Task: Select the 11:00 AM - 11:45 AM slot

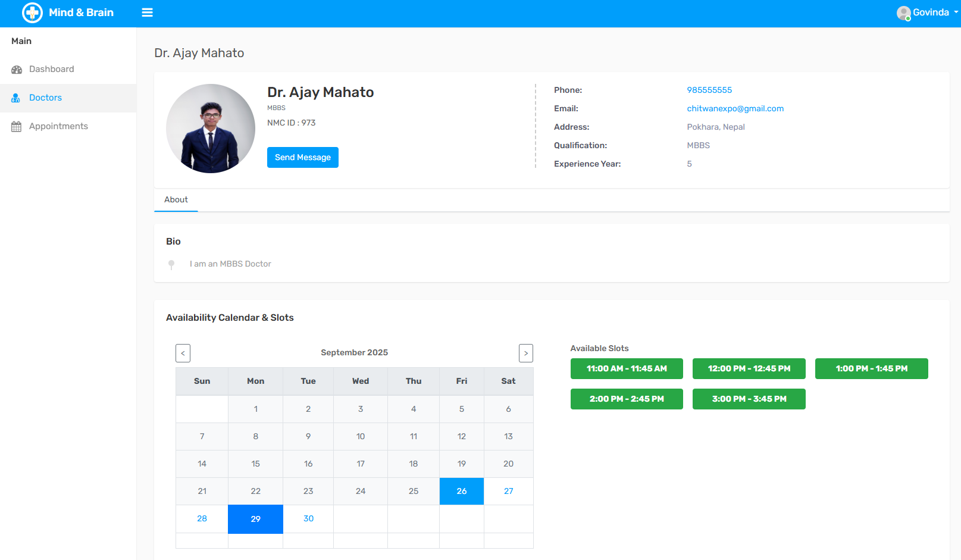Action: tap(627, 368)
